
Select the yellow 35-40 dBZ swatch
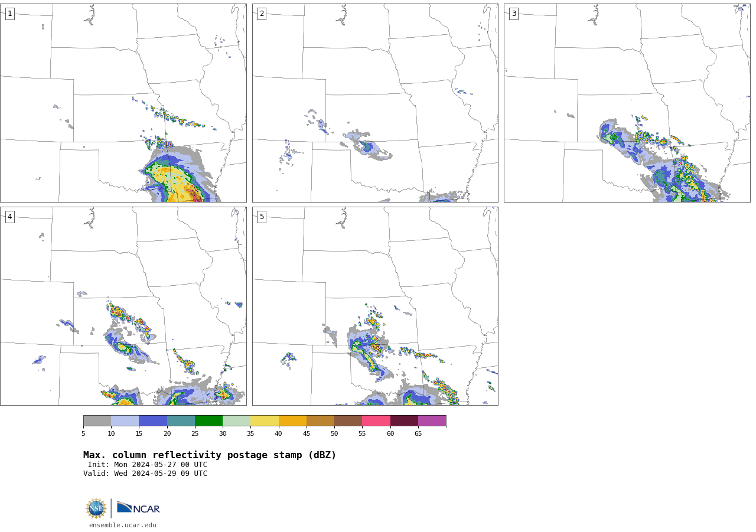click(x=265, y=421)
